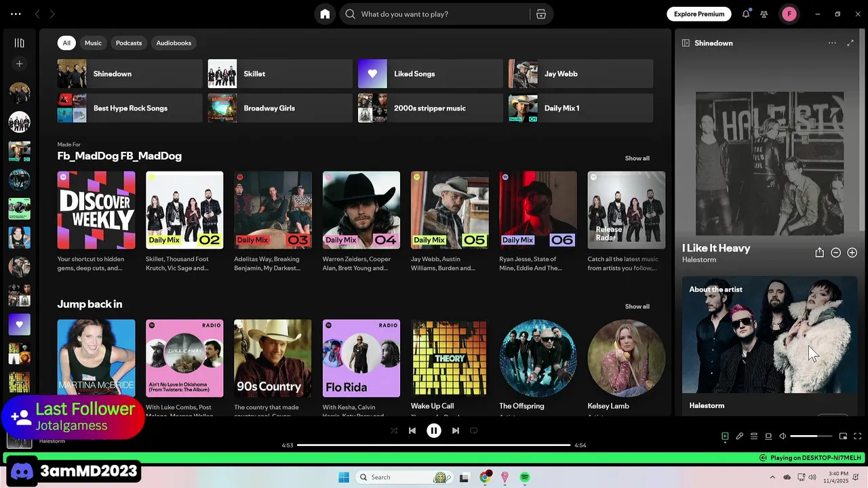The height and width of the screenshot is (488, 868).
Task: Open the Skillet shortcut tile
Action: pyautogui.click(x=280, y=74)
